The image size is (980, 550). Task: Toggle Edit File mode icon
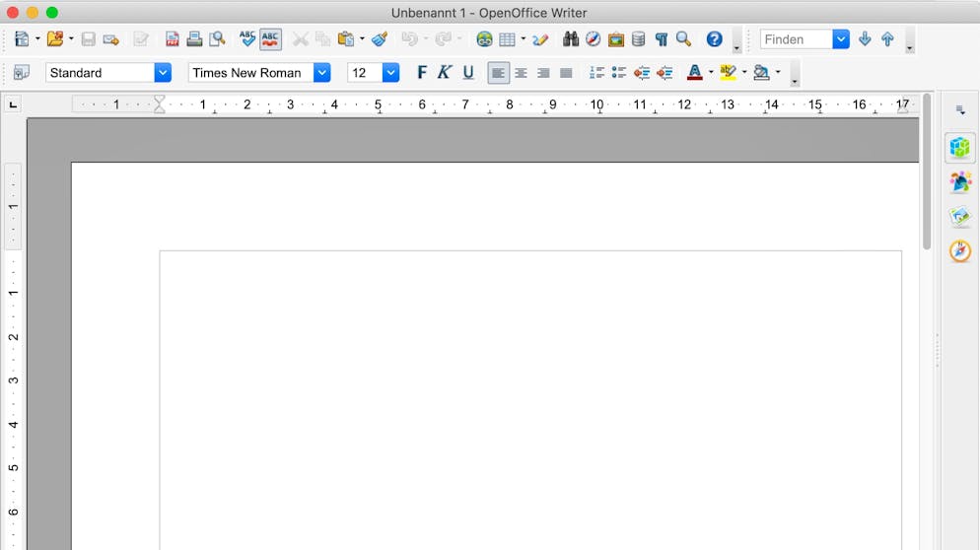tap(141, 39)
